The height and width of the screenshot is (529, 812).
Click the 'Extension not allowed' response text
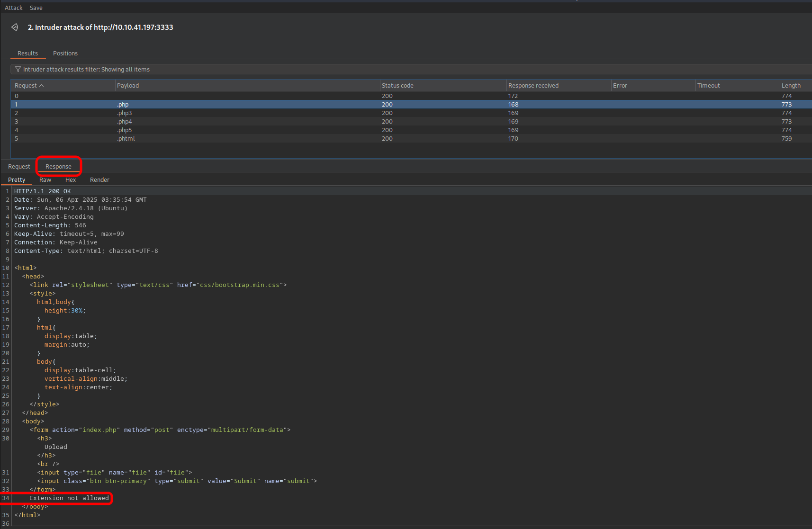69,498
